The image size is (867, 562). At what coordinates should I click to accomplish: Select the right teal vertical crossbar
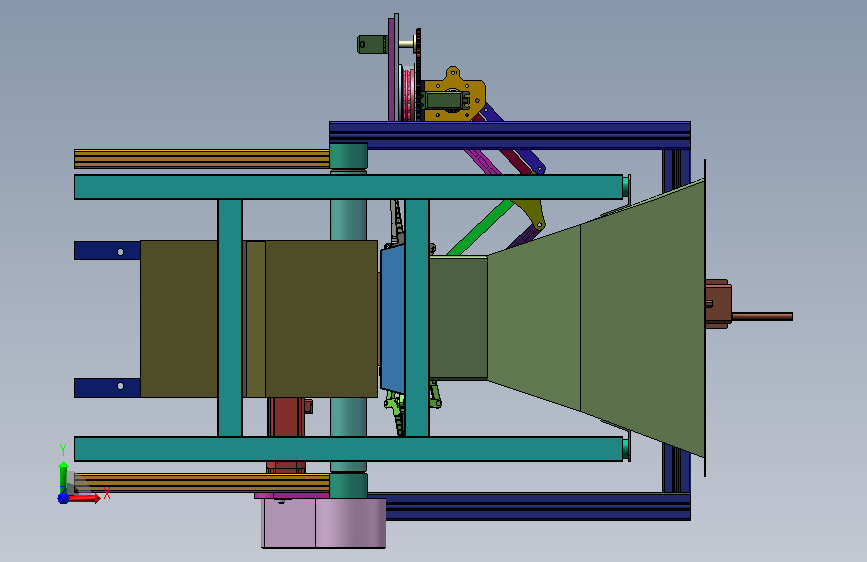[x=417, y=318]
